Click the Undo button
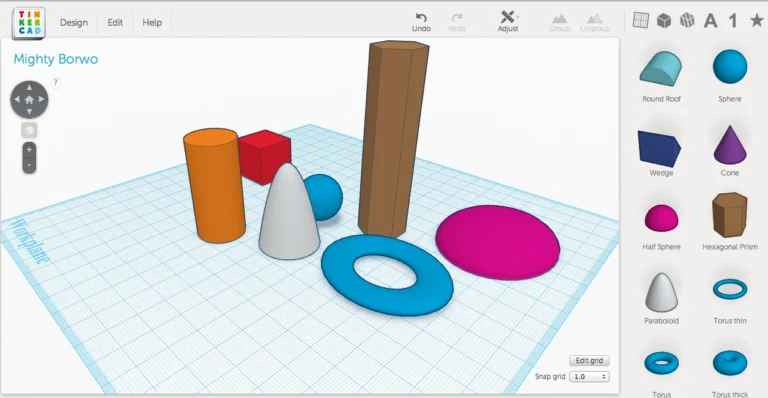The width and height of the screenshot is (768, 398). coord(421,23)
